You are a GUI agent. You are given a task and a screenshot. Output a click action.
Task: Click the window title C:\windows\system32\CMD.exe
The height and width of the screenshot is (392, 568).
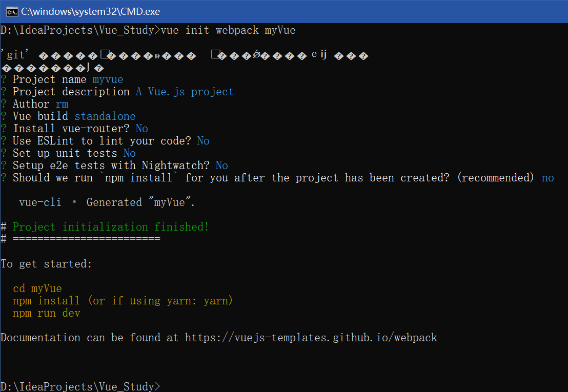tap(91, 12)
